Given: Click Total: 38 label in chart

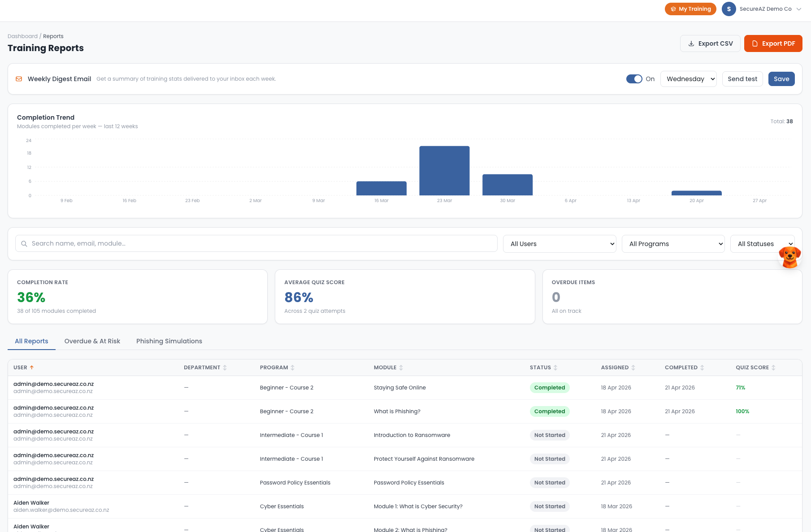Looking at the screenshot, I should coord(781,121).
